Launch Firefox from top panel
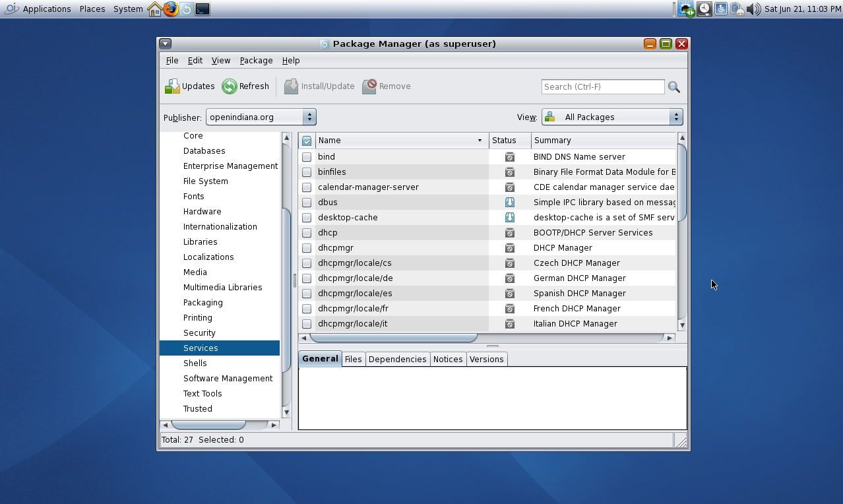Screen dimensions: 843x504 coord(171,9)
